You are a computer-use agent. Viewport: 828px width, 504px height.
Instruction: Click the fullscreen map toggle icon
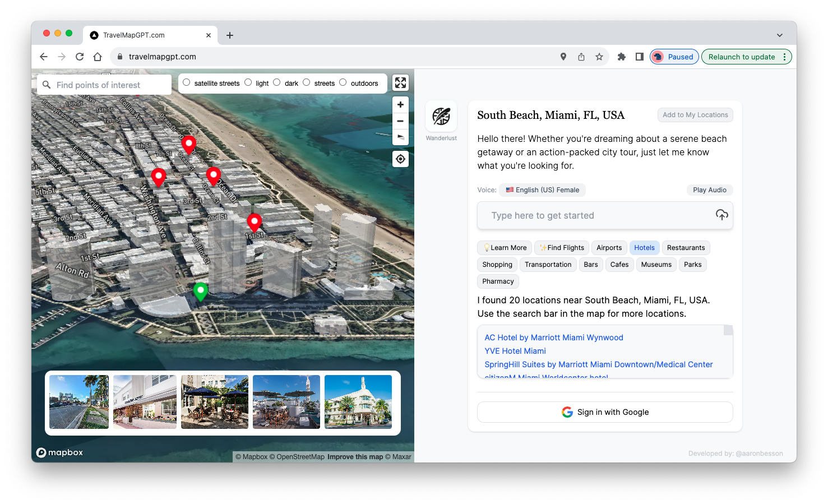[400, 83]
